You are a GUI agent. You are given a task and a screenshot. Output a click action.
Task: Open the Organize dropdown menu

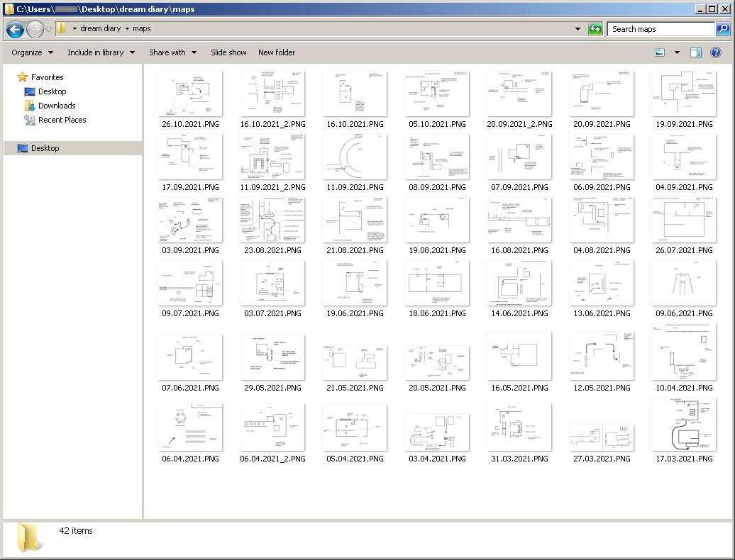[x=32, y=52]
